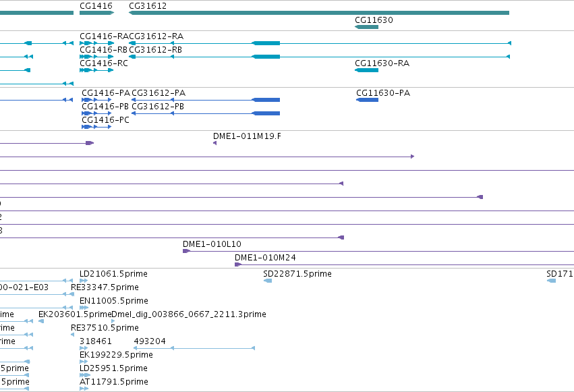Select the DME1-010L10 clone label
The image size is (574, 392).
[212, 244]
